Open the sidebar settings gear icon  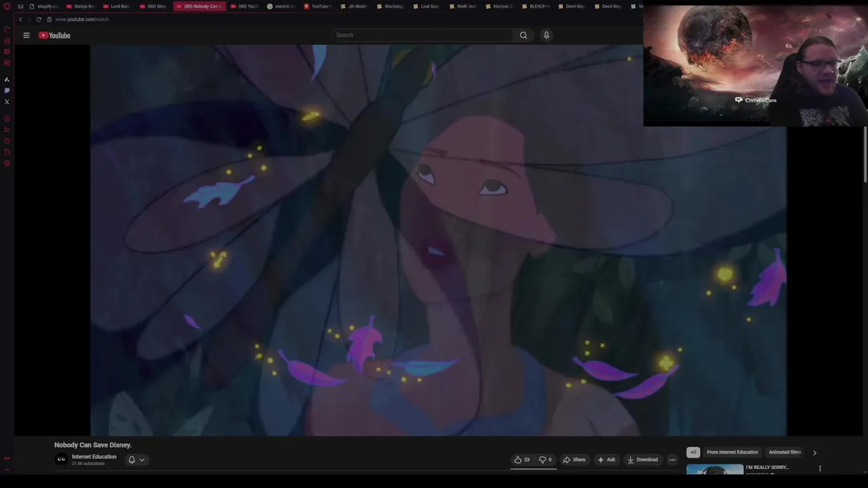(x=7, y=163)
